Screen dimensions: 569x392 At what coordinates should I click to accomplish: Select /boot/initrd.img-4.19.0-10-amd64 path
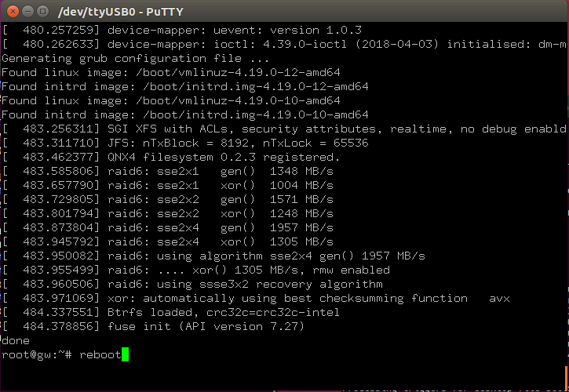coord(256,115)
